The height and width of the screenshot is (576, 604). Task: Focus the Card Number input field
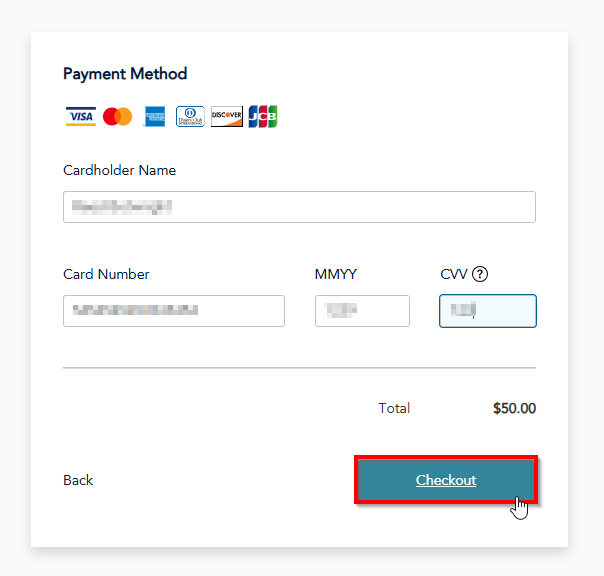pyautogui.click(x=173, y=311)
